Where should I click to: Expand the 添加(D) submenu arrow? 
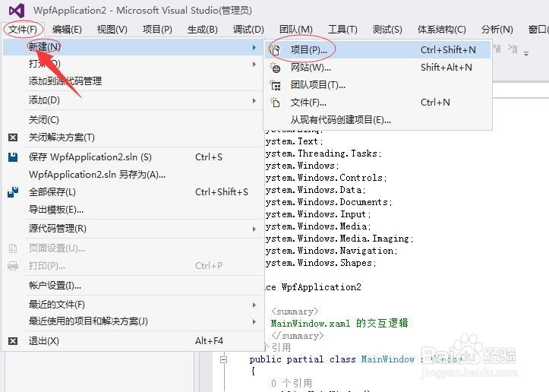(254, 100)
